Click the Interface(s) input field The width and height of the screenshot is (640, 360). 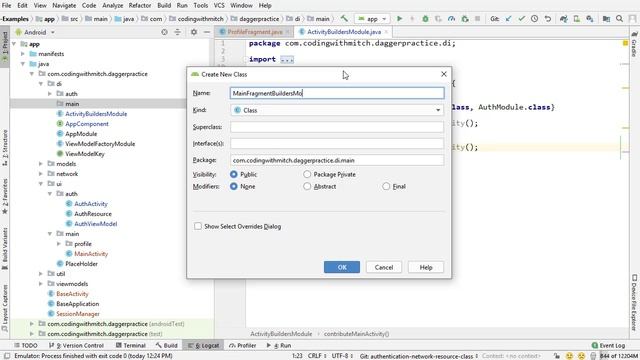337,143
